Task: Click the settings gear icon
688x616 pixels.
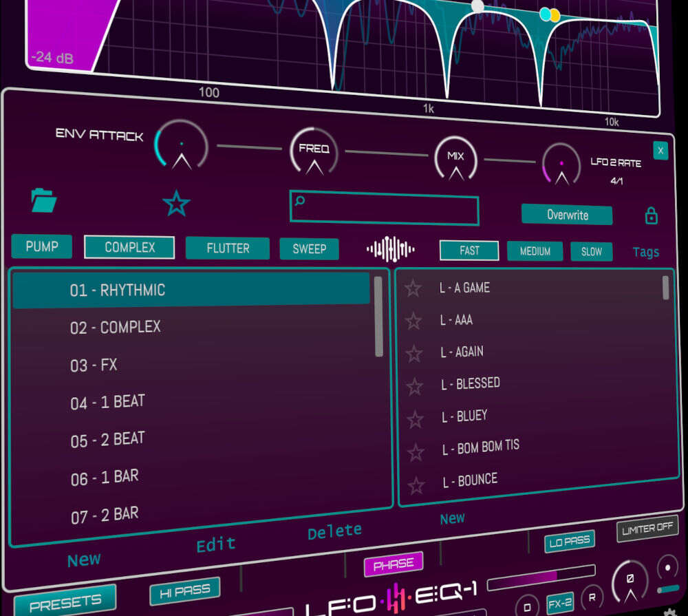Action: [x=669, y=611]
